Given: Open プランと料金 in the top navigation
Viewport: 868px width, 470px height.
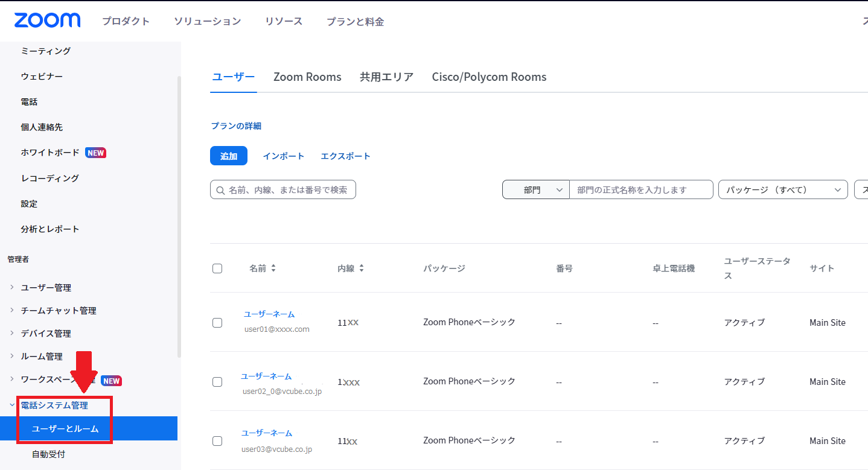Looking at the screenshot, I should coord(355,22).
